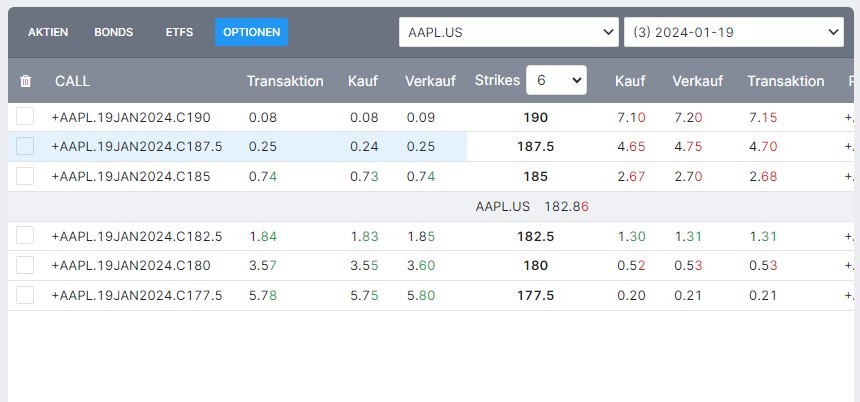Select option +AAPL.19JAN2024.C185
Screen dimensions: 860x402
131,177
